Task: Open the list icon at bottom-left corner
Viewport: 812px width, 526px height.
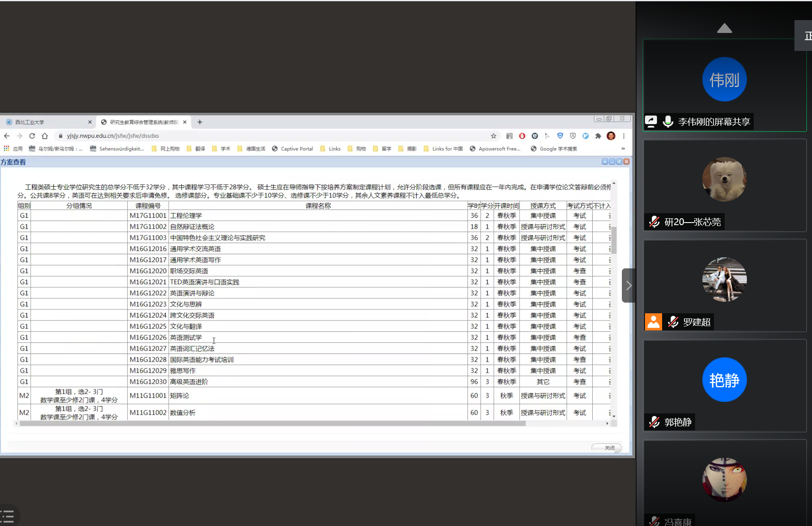Action: click(x=8, y=516)
